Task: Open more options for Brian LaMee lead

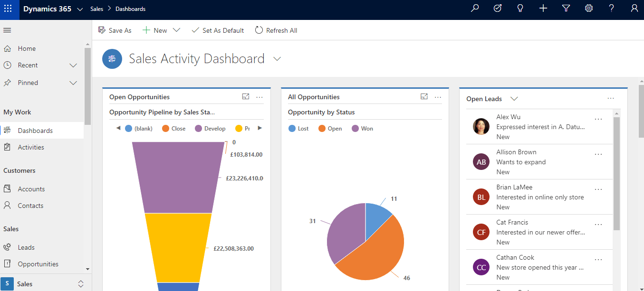Action: click(598, 189)
